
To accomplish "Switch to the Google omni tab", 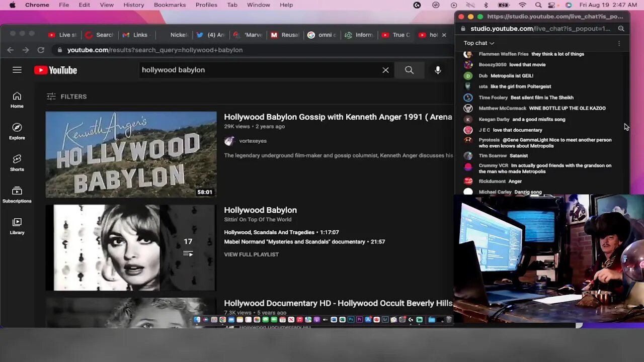I will (x=322, y=35).
